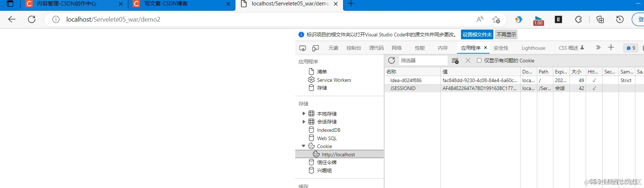Toggle 仅显示有问题的 Cookie checkbox
Screen dimensions: 644x188
click(x=479, y=60)
